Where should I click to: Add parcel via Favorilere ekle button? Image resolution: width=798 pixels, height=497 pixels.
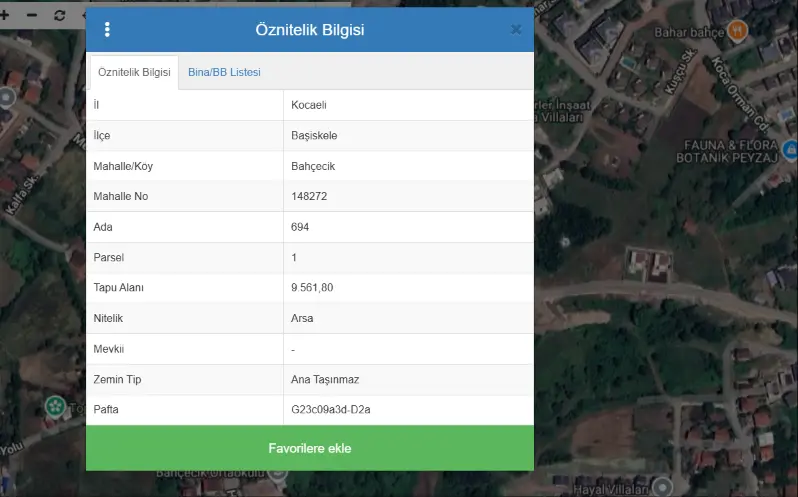pyautogui.click(x=310, y=448)
